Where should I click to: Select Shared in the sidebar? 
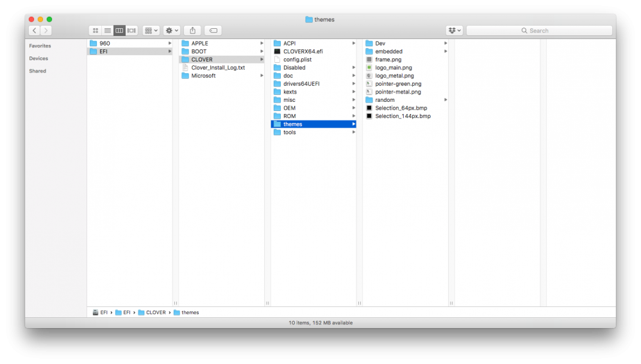tap(38, 71)
